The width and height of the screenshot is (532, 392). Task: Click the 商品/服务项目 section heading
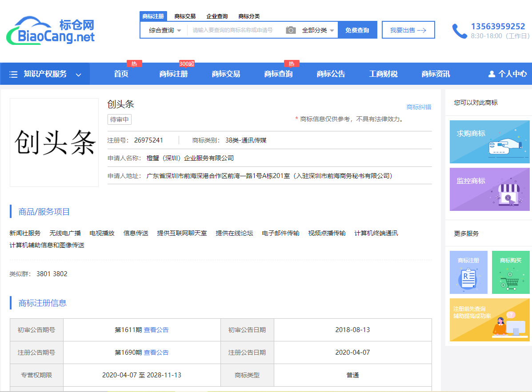(x=44, y=212)
